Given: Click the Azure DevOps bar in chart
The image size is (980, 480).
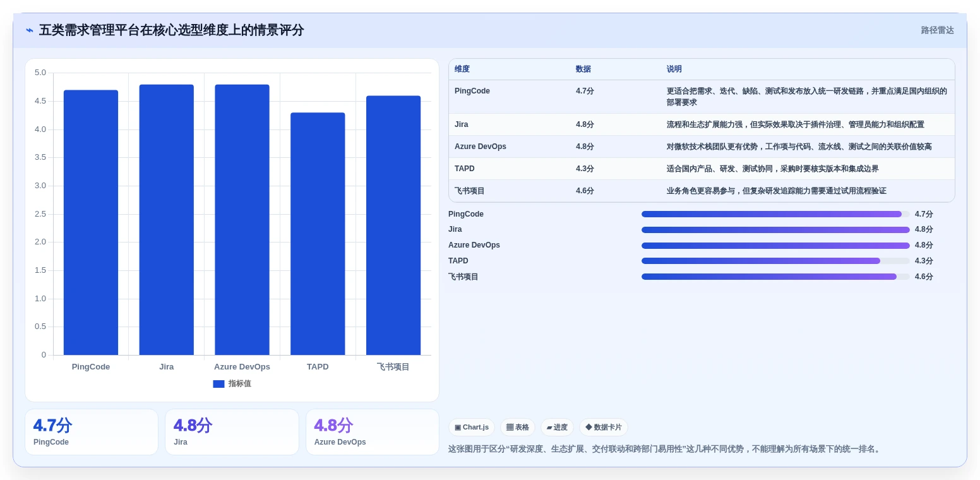Looking at the screenshot, I should pyautogui.click(x=242, y=220).
